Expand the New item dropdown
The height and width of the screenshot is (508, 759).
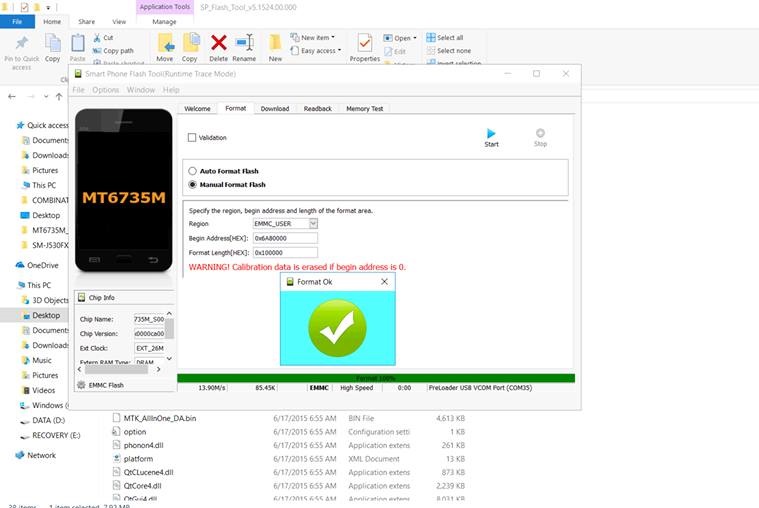[x=333, y=37]
